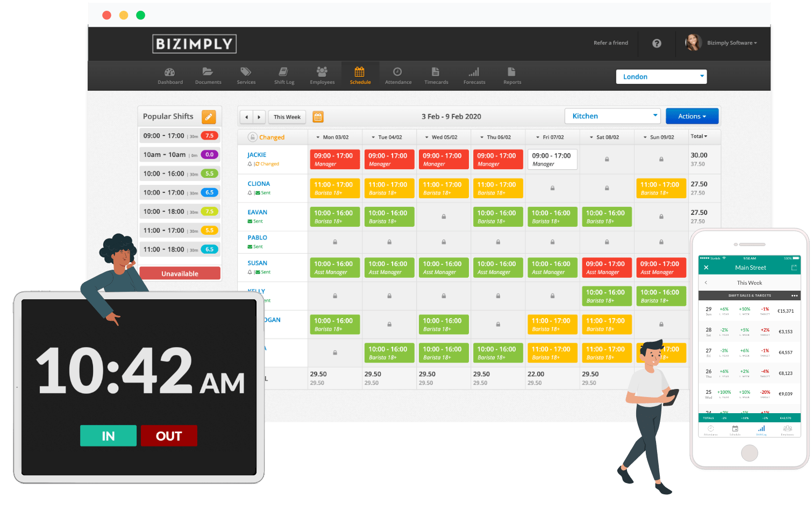Select the 10:00 - 18:00 popular shift
812x526 pixels.
coord(180,212)
